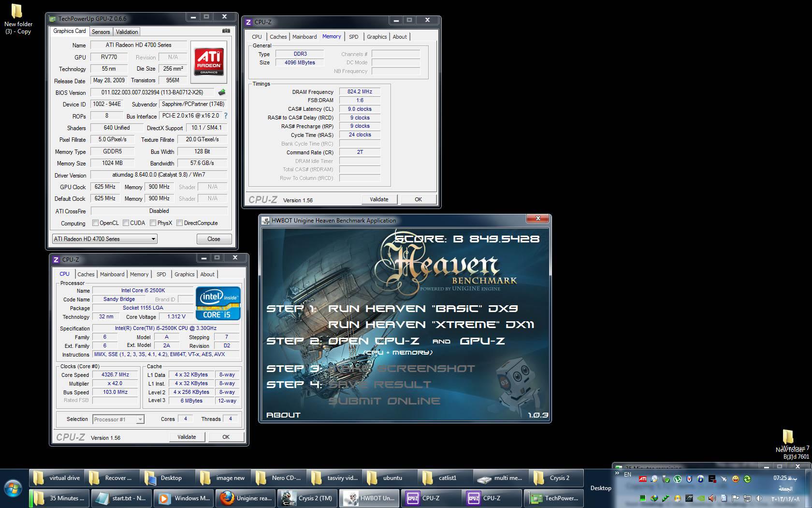Image resolution: width=812 pixels, height=508 pixels.
Task: Open the 'virtual drive' taskbar folder
Action: (58, 478)
